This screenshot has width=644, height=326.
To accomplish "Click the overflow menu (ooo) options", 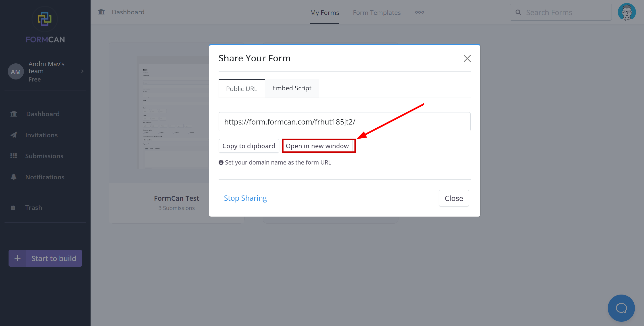I will [x=419, y=12].
